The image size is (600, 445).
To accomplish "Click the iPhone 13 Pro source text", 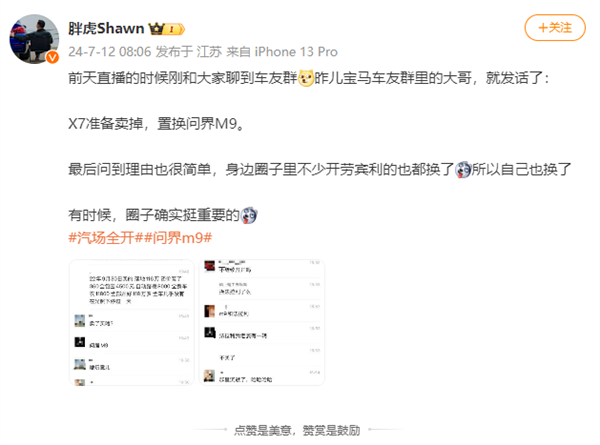I will point(296,52).
